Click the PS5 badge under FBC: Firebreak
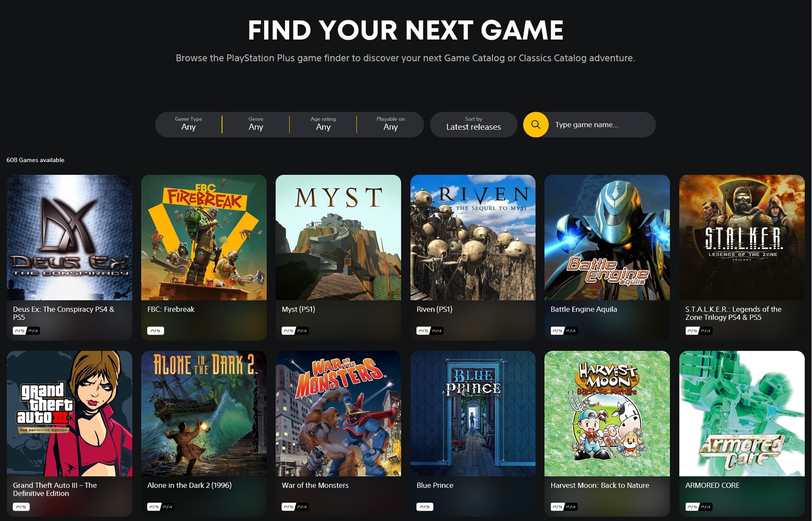 [155, 331]
